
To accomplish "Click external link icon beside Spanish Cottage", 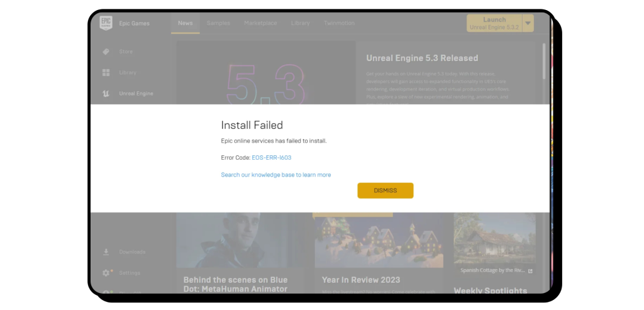I will pos(530,271).
